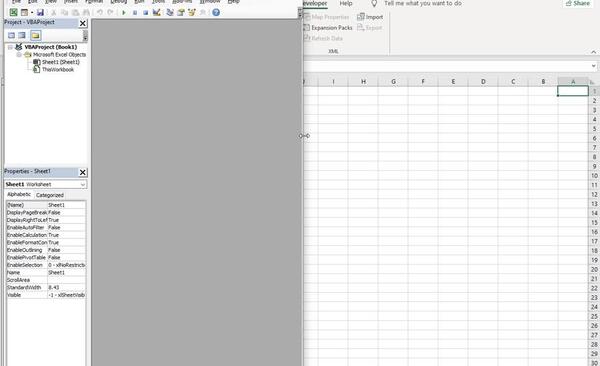Open the Object Browser icon

click(192, 13)
